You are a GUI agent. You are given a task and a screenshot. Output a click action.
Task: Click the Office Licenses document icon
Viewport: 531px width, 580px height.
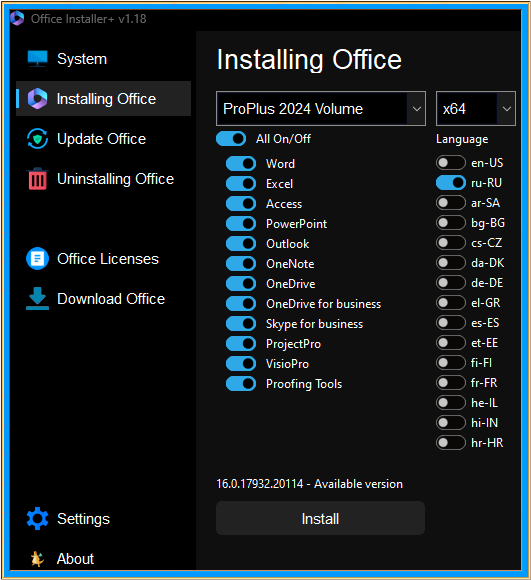click(x=37, y=259)
